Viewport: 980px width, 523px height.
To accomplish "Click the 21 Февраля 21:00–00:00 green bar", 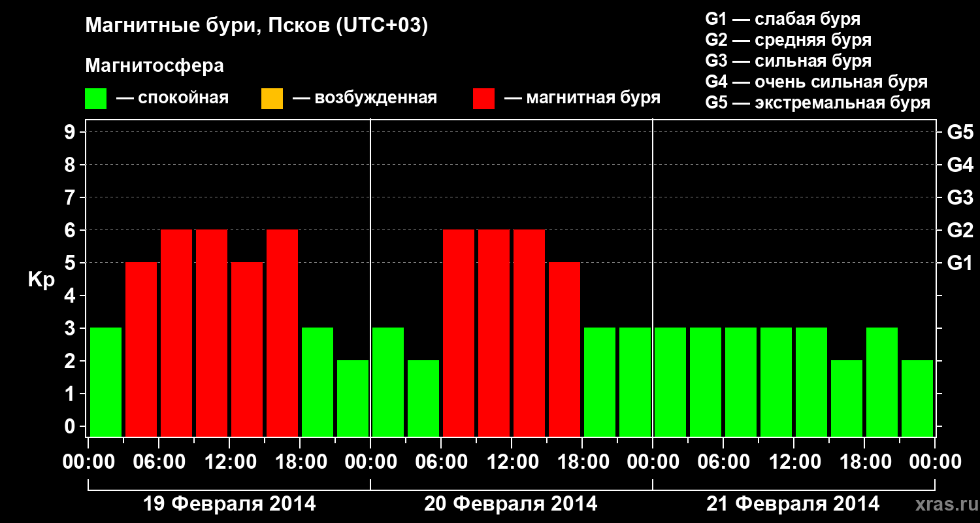I will (917, 398).
